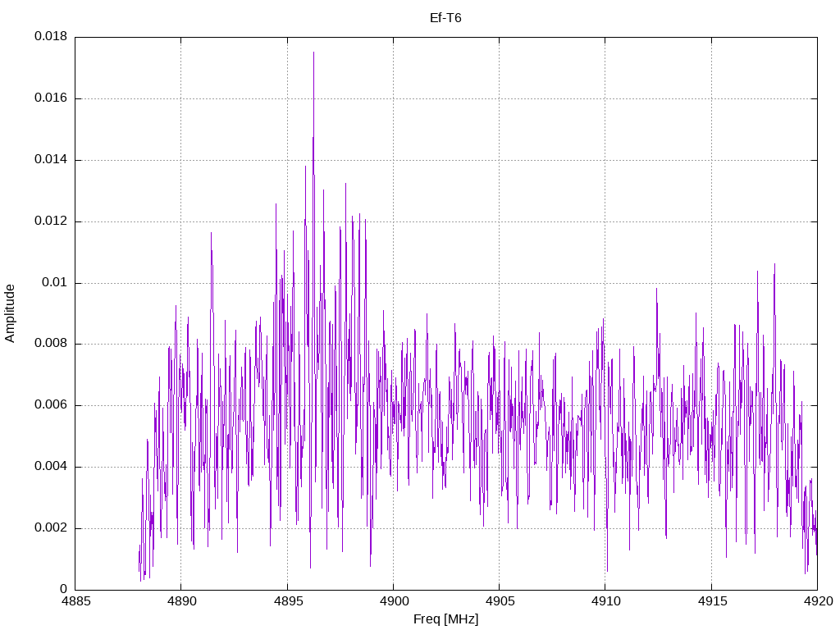Click the 4910 x-axis tick label
Viewport: 840px width, 630px height.
click(x=606, y=601)
